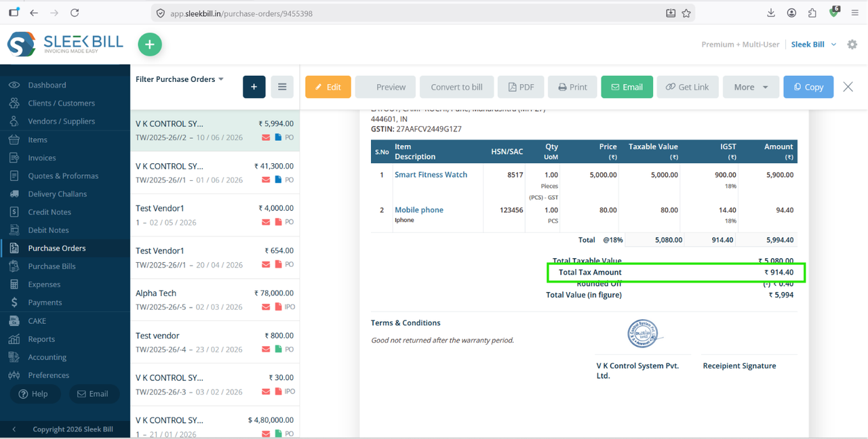Open Purchase Bills
This screenshot has width=868, height=439.
tap(52, 266)
